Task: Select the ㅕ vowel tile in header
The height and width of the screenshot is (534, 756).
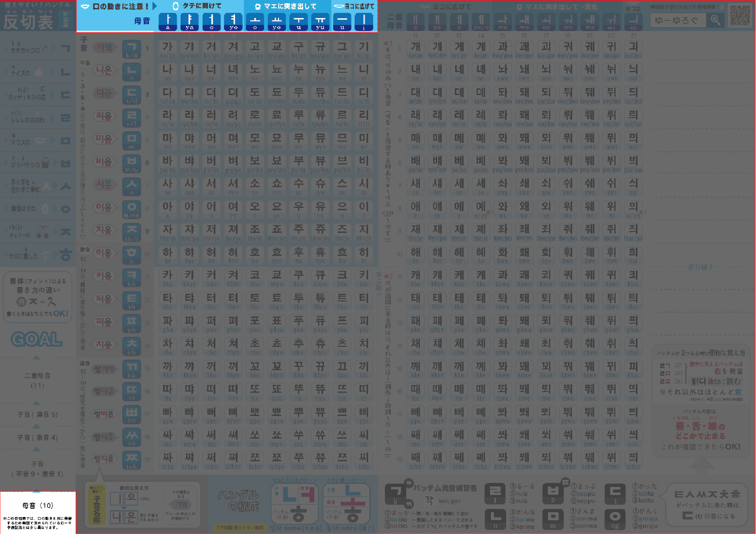Action: tap(233, 21)
